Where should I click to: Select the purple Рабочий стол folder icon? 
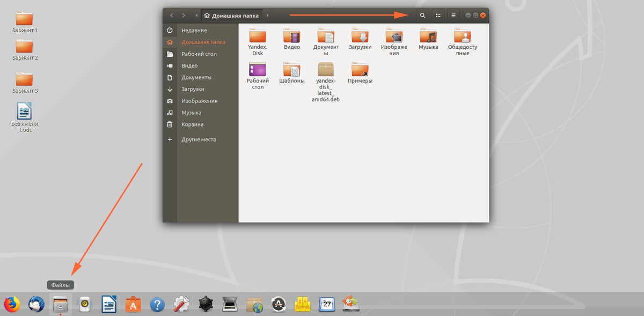pyautogui.click(x=258, y=69)
